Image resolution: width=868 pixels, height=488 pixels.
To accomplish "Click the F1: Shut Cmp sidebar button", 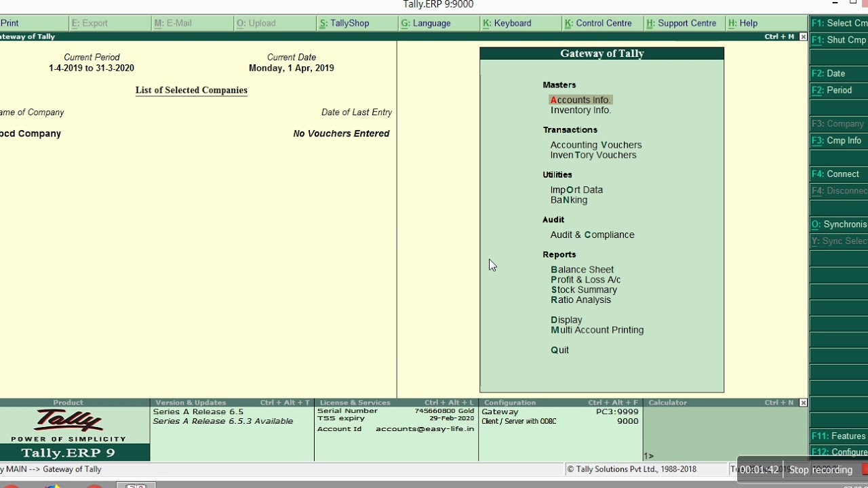I will point(839,40).
